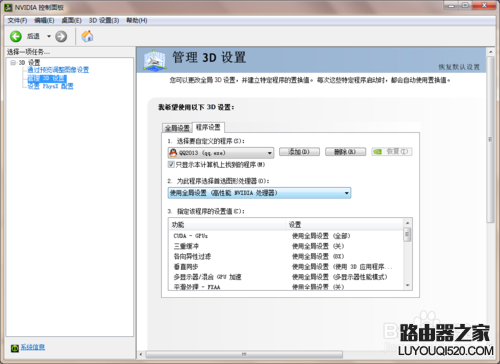Select 管理 3D 设置 tree item
The width and height of the screenshot is (500, 364).
(47, 78)
